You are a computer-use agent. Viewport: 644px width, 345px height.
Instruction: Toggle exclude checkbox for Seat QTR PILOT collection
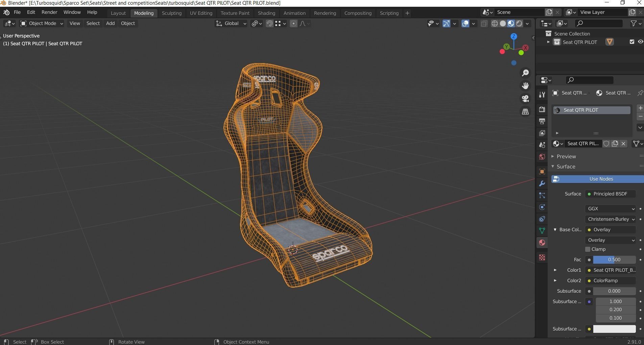(x=632, y=42)
